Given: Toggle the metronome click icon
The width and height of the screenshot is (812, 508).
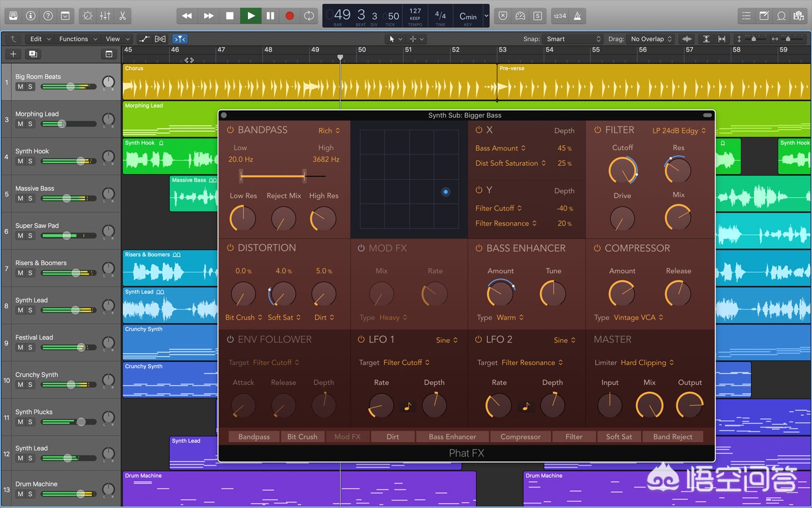Looking at the screenshot, I should (577, 16).
